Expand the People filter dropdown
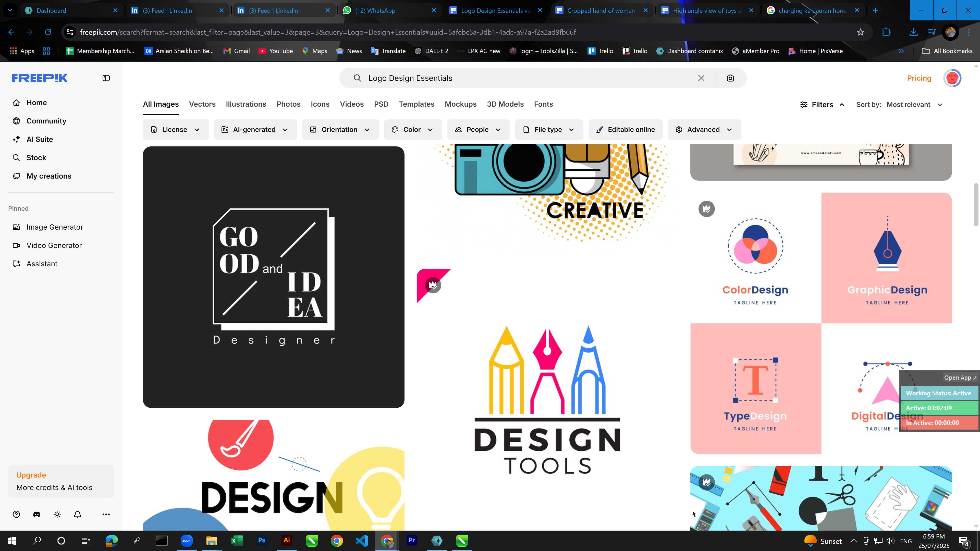This screenshot has height=551, width=980. tap(478, 130)
